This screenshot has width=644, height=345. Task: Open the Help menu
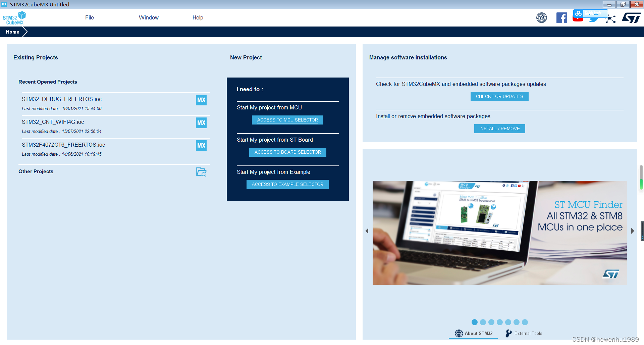tap(198, 17)
